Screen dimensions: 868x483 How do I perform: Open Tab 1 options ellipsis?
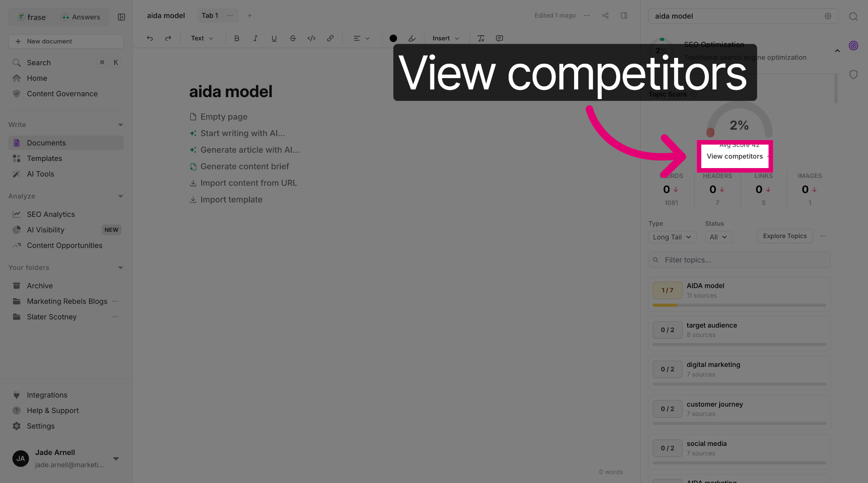coord(230,16)
